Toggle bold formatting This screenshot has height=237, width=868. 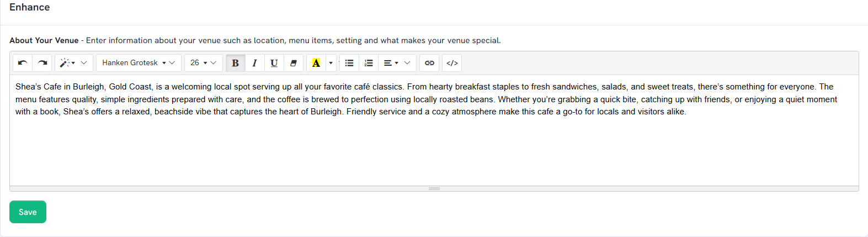pyautogui.click(x=236, y=63)
